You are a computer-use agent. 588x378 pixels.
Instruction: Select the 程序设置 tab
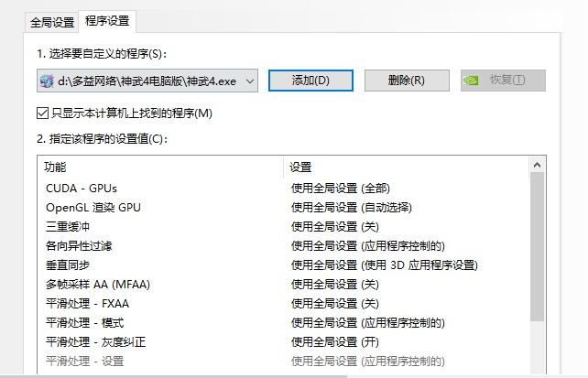click(107, 21)
